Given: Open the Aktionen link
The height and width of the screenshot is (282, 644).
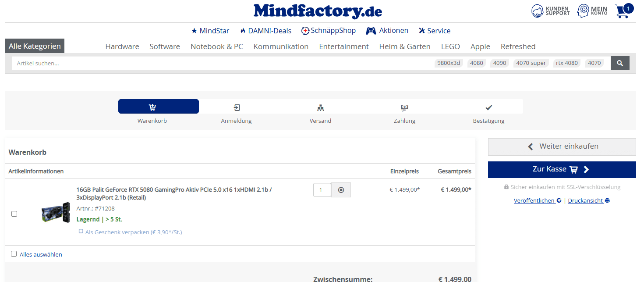Looking at the screenshot, I should (387, 31).
